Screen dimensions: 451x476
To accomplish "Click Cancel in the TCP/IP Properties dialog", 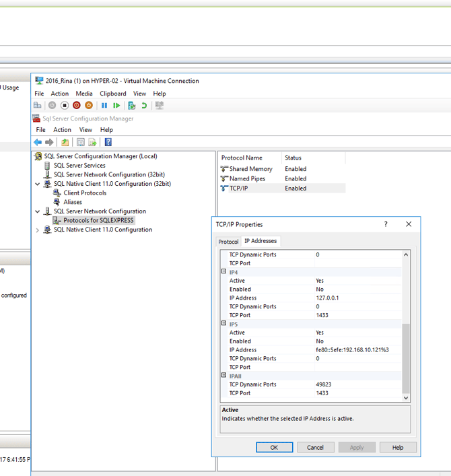I will coord(315,447).
